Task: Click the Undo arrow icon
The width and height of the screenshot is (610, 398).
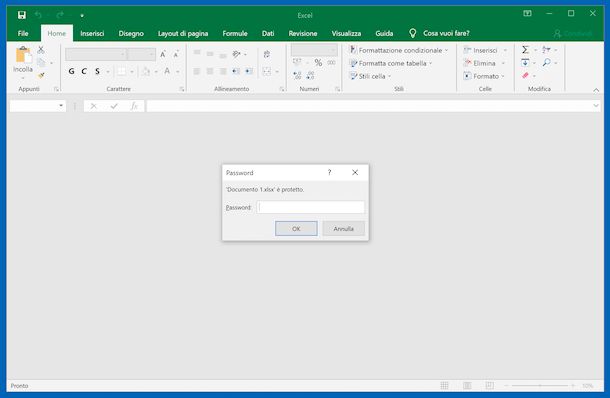Action: pyautogui.click(x=38, y=15)
